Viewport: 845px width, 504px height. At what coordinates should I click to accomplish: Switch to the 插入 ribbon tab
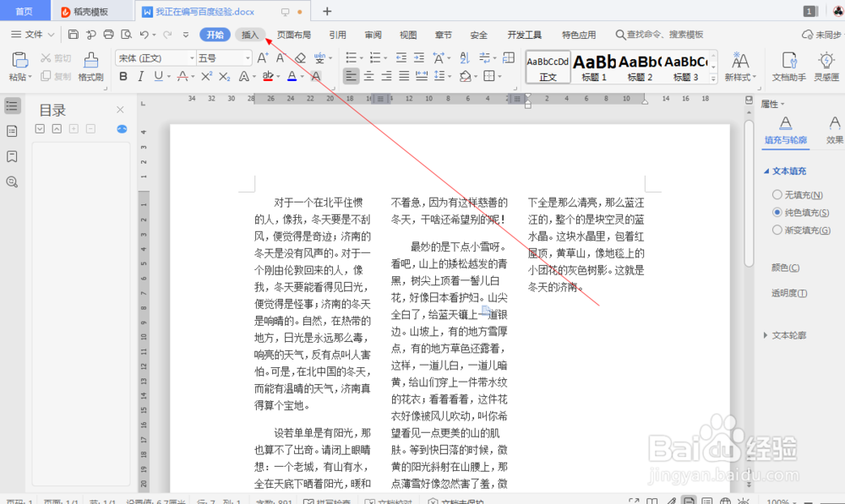(x=249, y=35)
